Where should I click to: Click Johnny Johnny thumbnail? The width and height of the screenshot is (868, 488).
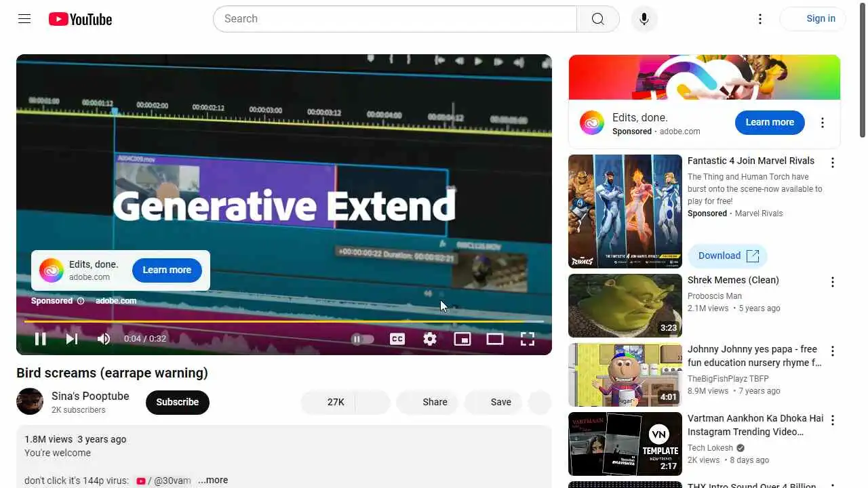[x=625, y=375]
